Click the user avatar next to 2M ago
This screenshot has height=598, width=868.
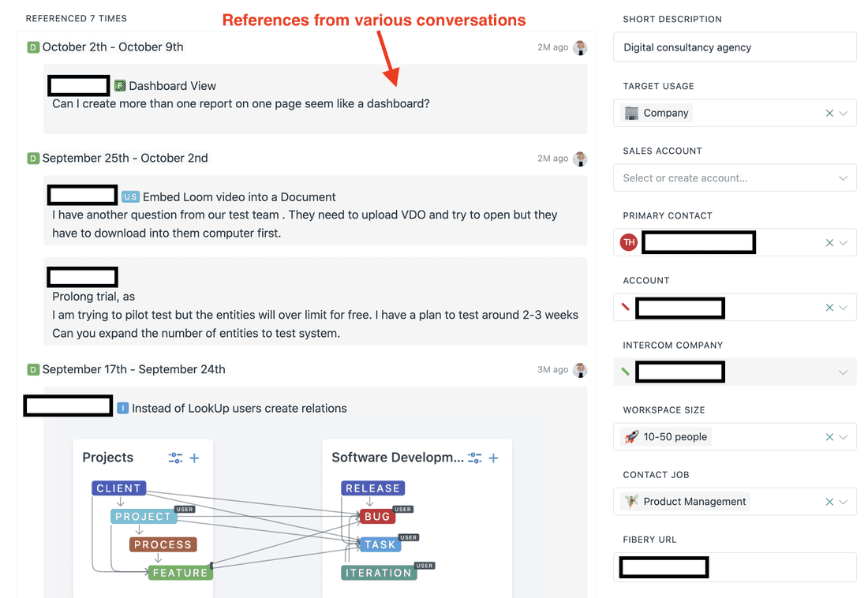[x=580, y=47]
